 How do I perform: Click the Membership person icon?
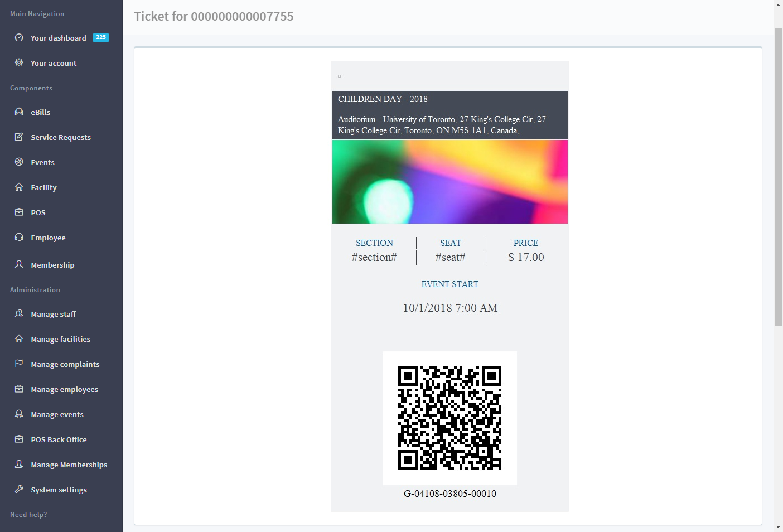coord(19,264)
